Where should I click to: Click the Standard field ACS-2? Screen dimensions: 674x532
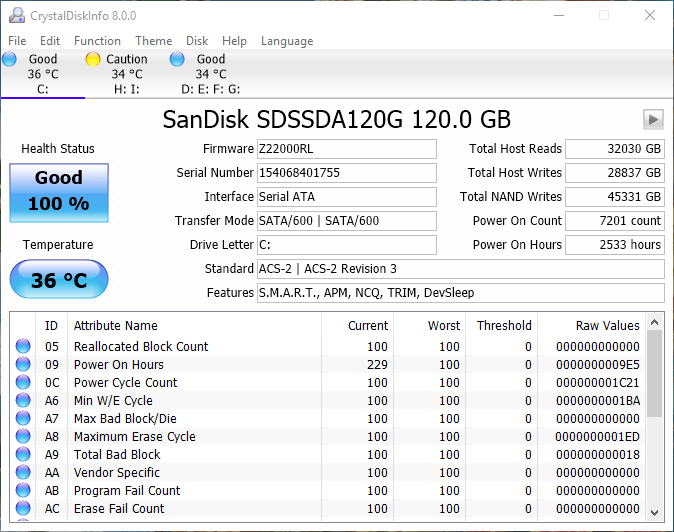pos(461,269)
